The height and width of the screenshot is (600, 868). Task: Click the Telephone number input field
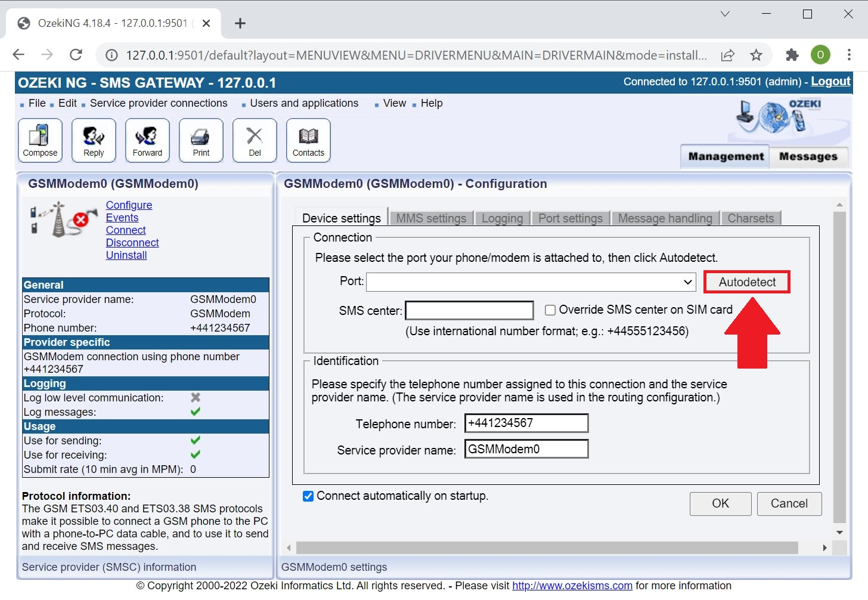pyautogui.click(x=526, y=423)
